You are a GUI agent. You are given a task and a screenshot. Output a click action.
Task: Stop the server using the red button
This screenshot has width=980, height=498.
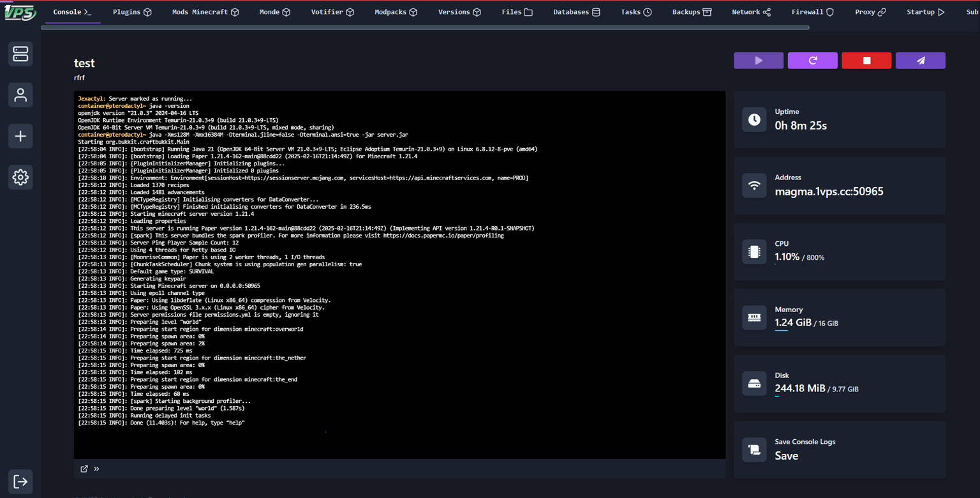coord(866,61)
